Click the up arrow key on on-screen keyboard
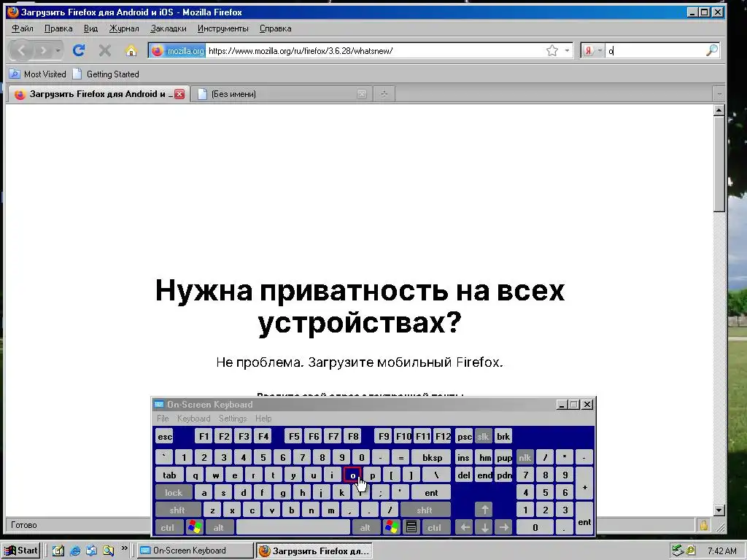747x560 pixels. [484, 510]
